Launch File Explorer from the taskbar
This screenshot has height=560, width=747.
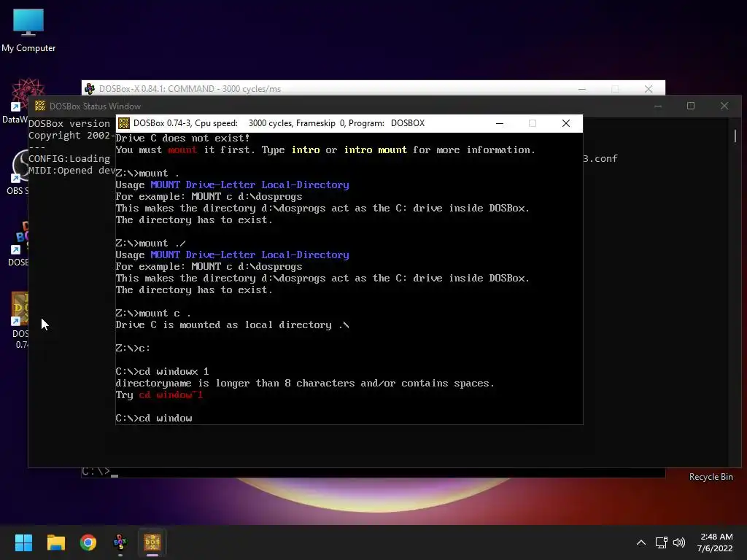[x=55, y=542]
